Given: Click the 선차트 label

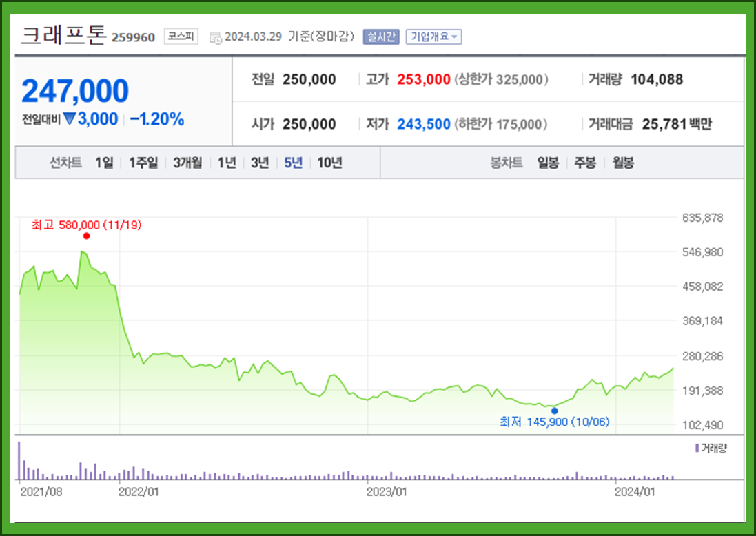Looking at the screenshot, I should 65,163.
